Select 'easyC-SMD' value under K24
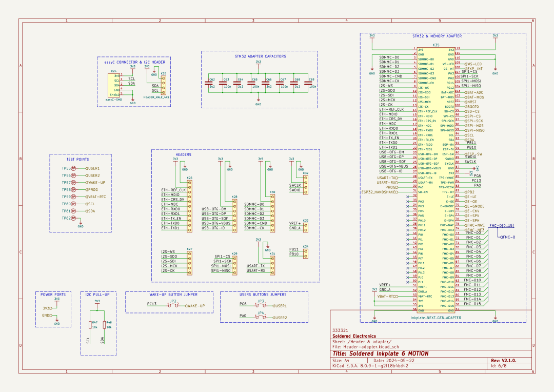Screen dimensions: 554x392 114,100
